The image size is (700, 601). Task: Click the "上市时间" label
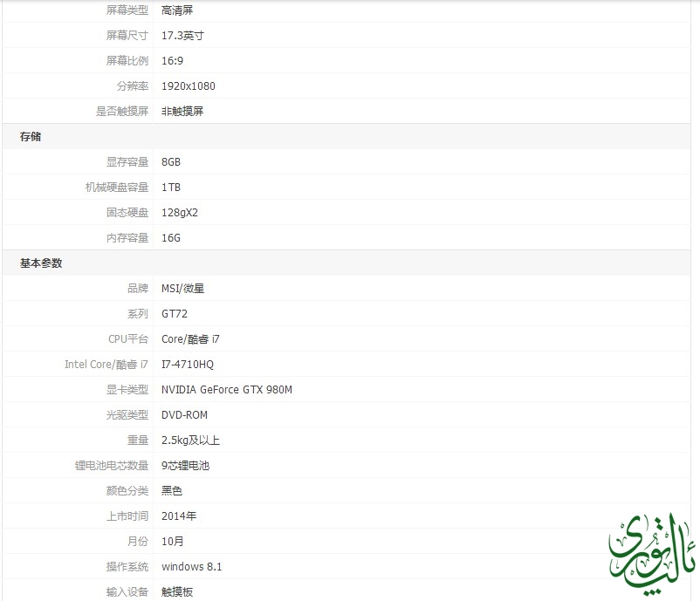pos(127,516)
